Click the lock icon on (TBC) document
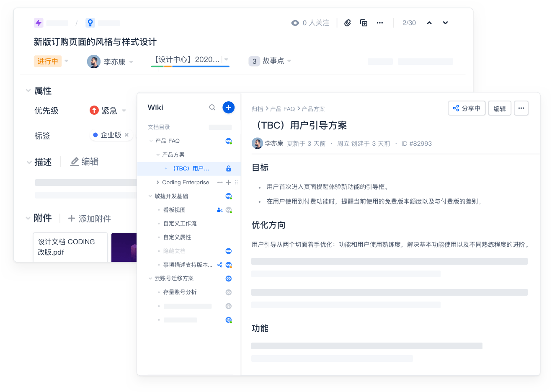 pyautogui.click(x=228, y=169)
